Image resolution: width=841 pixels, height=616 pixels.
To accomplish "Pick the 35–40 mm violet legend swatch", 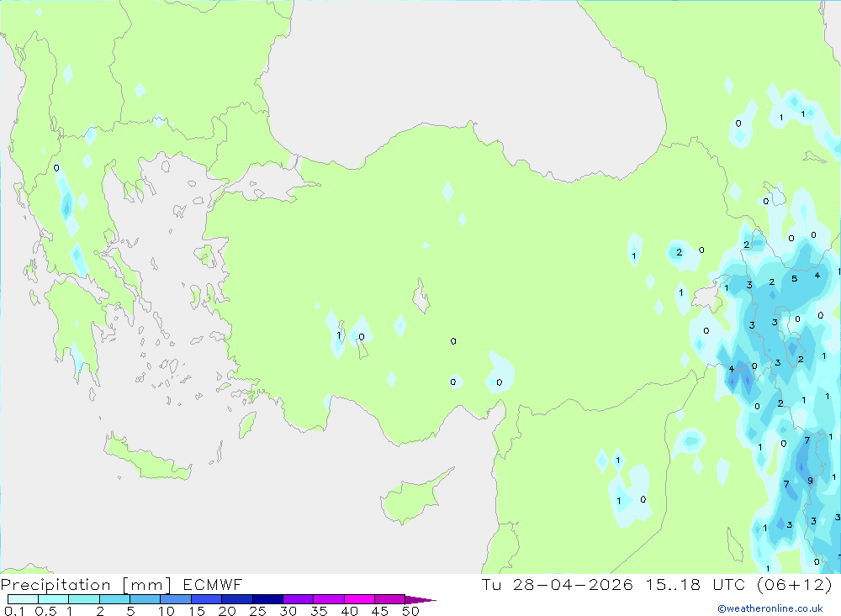I will pyautogui.click(x=329, y=599).
